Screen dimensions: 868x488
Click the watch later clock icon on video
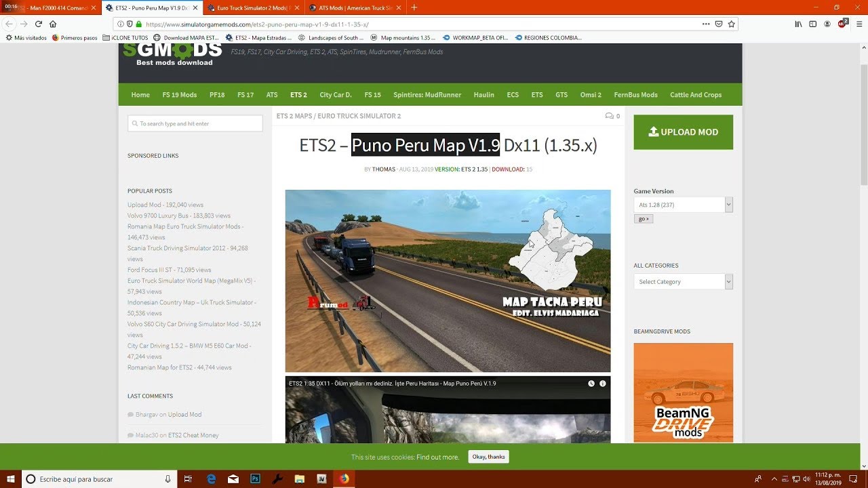point(591,384)
